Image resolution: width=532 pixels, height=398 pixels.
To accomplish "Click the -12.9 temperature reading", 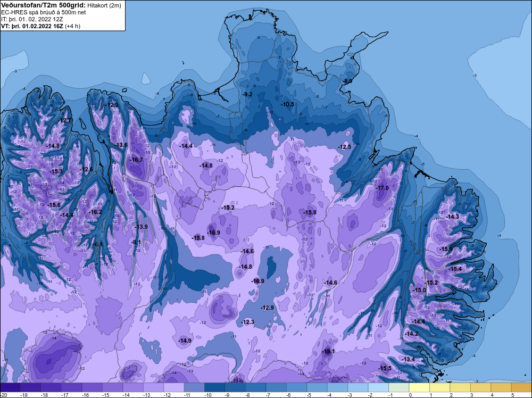I will tap(267, 308).
